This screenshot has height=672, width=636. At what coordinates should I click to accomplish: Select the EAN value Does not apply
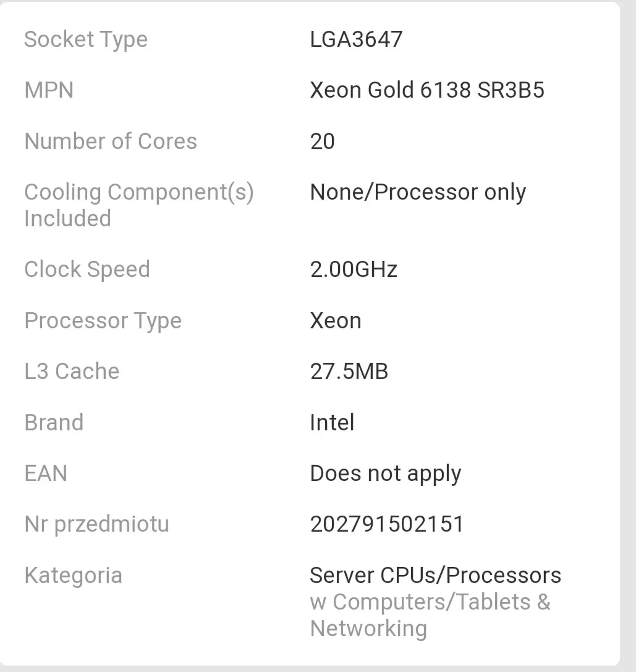[385, 474]
